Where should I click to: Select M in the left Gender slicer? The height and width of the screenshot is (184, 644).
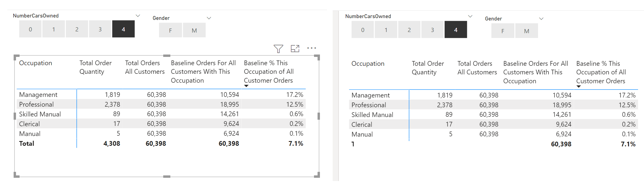point(194,30)
